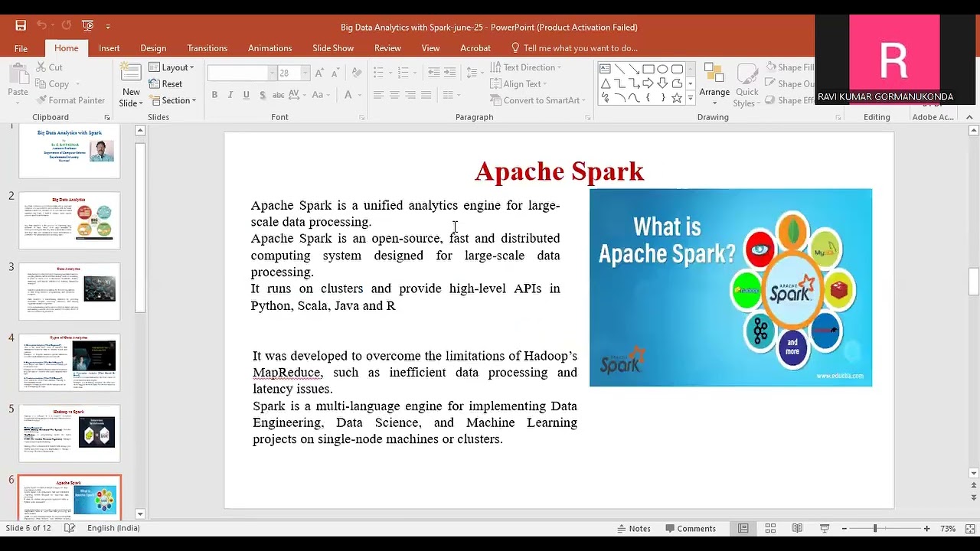The image size is (980, 551).
Task: Expand the shapes gallery More arrow
Action: click(x=691, y=98)
